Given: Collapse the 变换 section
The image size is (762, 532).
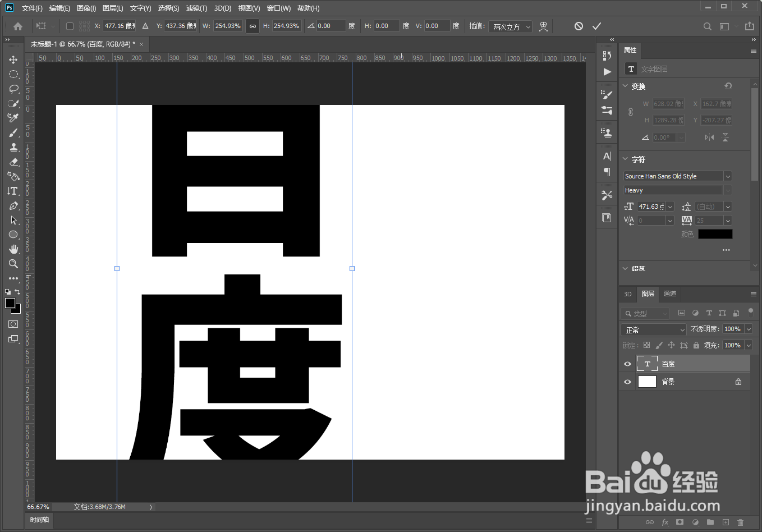Looking at the screenshot, I should (x=626, y=86).
